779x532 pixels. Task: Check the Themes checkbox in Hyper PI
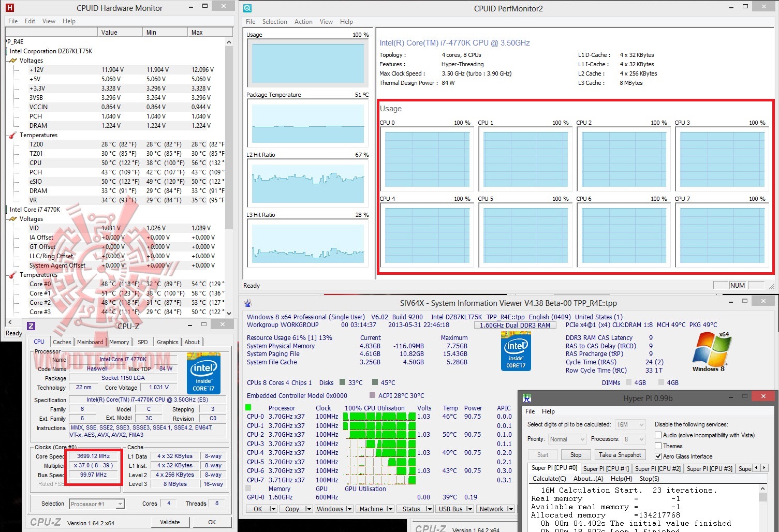[658, 446]
